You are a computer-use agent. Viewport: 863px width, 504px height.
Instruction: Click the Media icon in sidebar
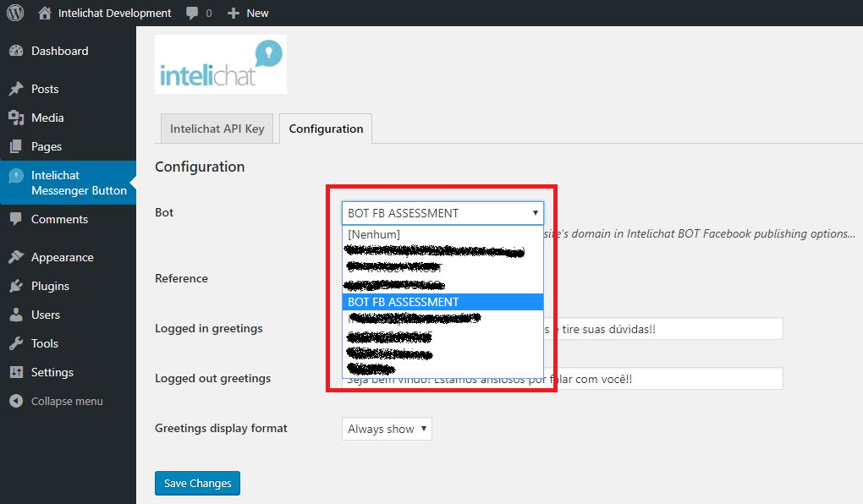[16, 118]
